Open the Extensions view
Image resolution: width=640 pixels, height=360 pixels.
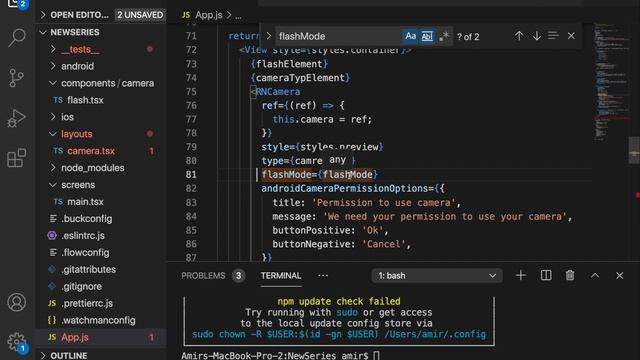click(x=17, y=158)
